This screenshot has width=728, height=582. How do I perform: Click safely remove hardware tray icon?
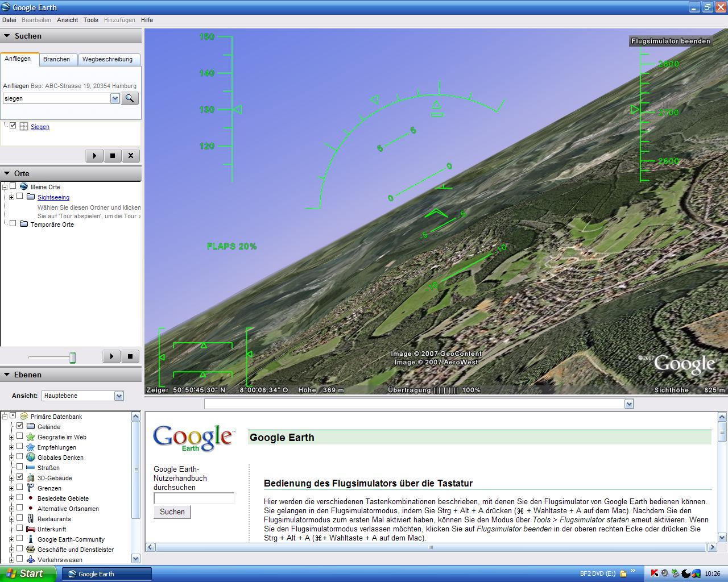point(675,573)
